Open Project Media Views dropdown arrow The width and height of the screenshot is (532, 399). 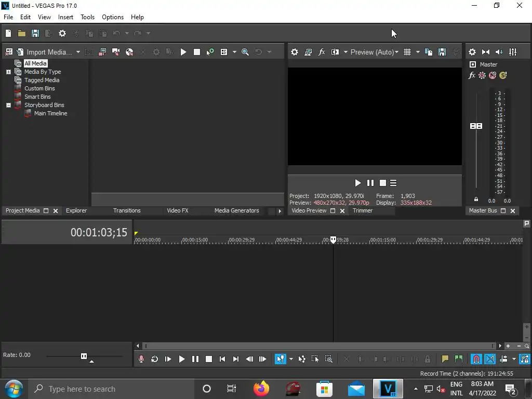tap(234, 52)
